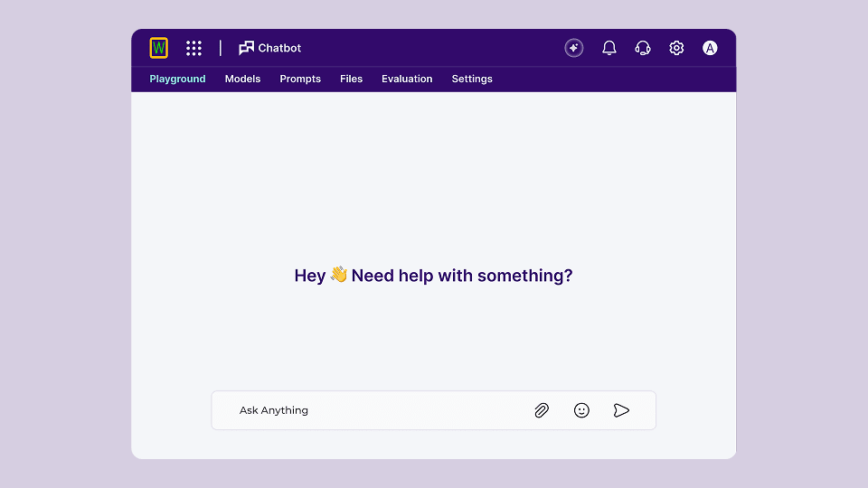The image size is (868, 488).
Task: Open the apps grid launcher
Action: 193,48
